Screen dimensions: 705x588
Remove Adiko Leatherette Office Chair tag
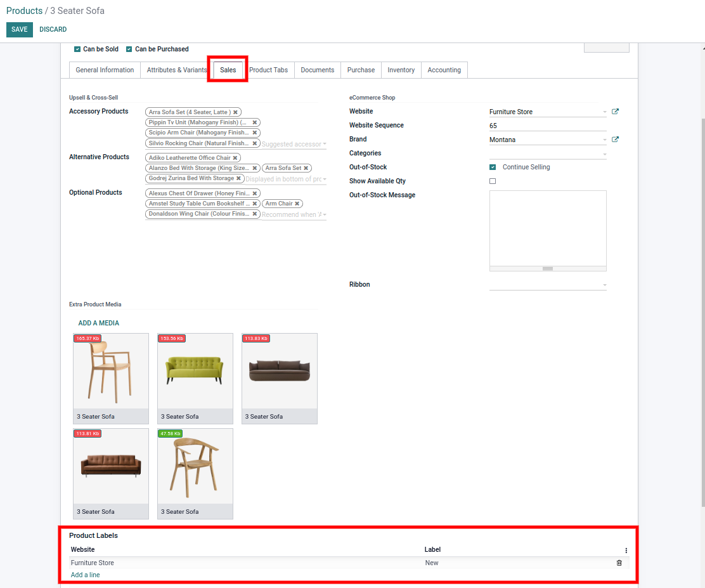[235, 158]
